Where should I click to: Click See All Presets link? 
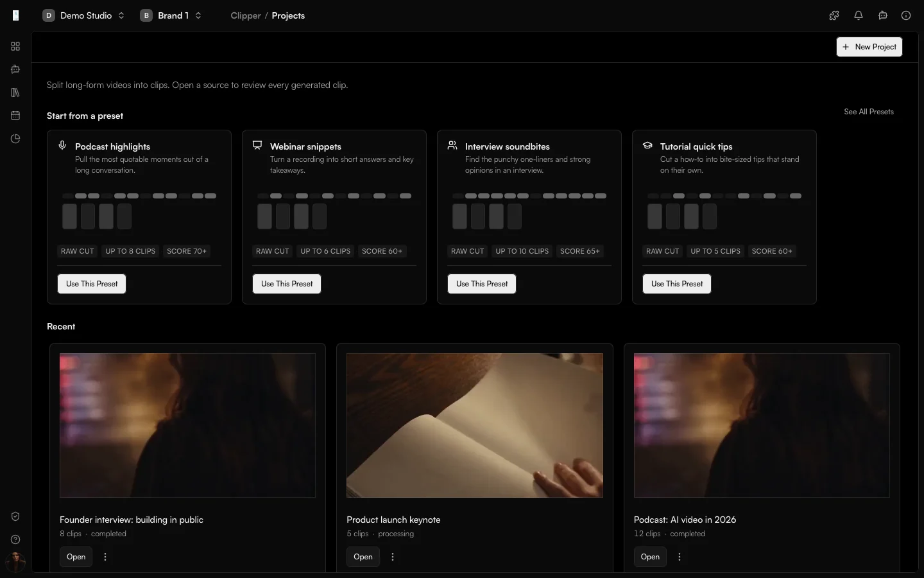(x=869, y=112)
